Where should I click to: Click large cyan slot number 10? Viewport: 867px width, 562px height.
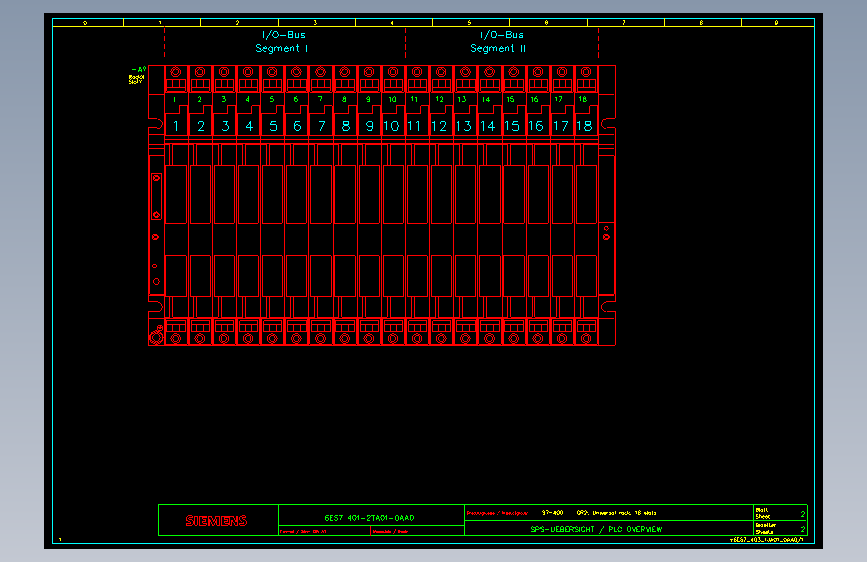391,126
